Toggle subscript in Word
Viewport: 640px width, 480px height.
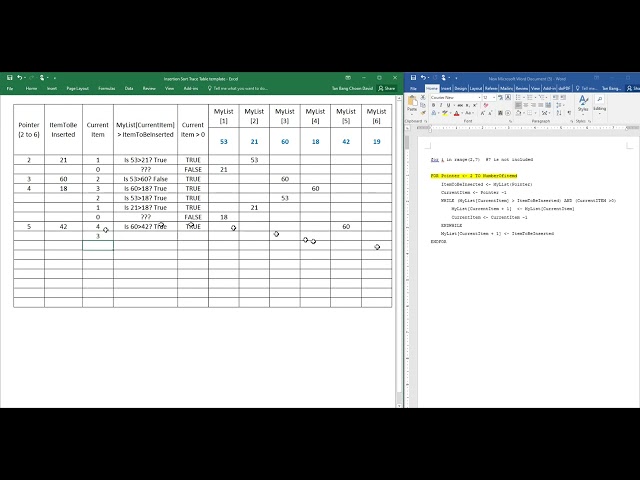pos(467,105)
